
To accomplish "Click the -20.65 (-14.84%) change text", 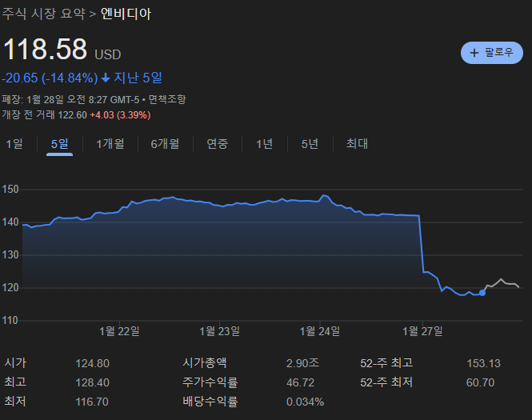I will tap(50, 78).
